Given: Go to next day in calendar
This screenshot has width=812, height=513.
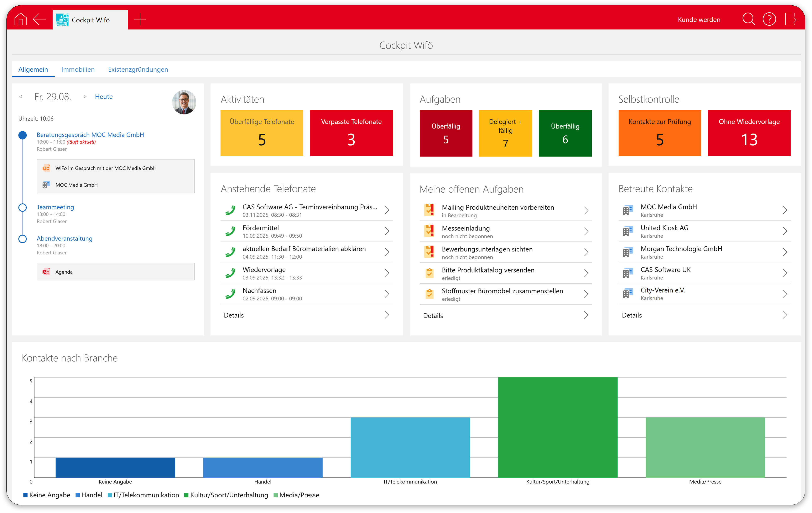Looking at the screenshot, I should coord(85,97).
